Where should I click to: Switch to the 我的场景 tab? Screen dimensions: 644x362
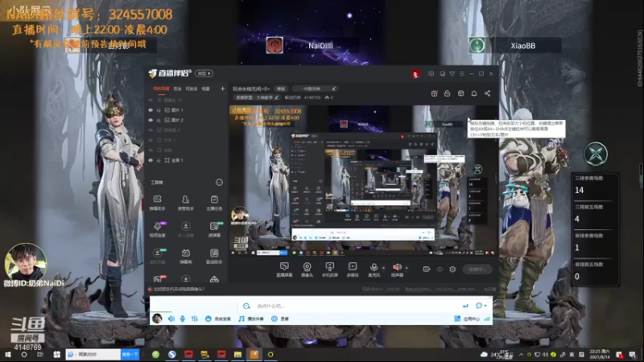pyautogui.click(x=161, y=88)
